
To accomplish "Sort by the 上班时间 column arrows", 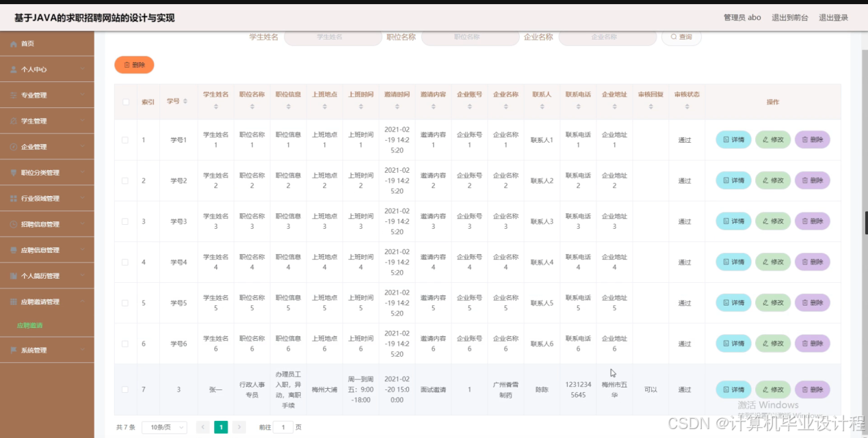I will [360, 108].
